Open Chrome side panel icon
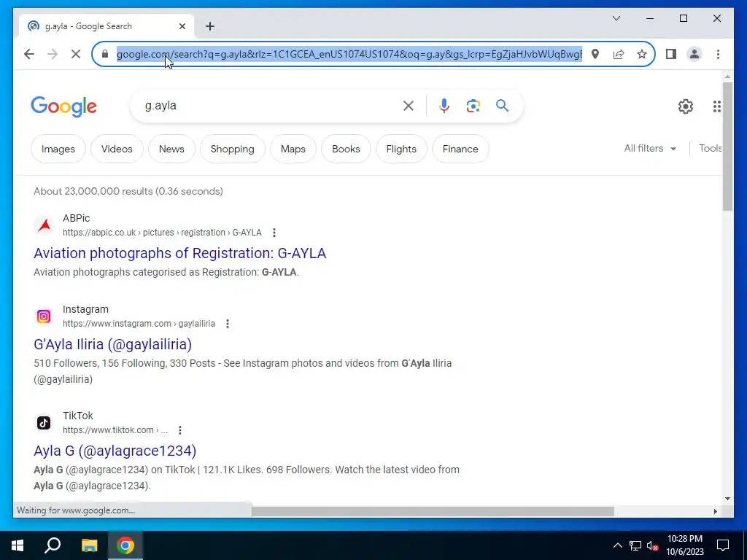Screen dimensions: 747x560 [x=671, y=54]
